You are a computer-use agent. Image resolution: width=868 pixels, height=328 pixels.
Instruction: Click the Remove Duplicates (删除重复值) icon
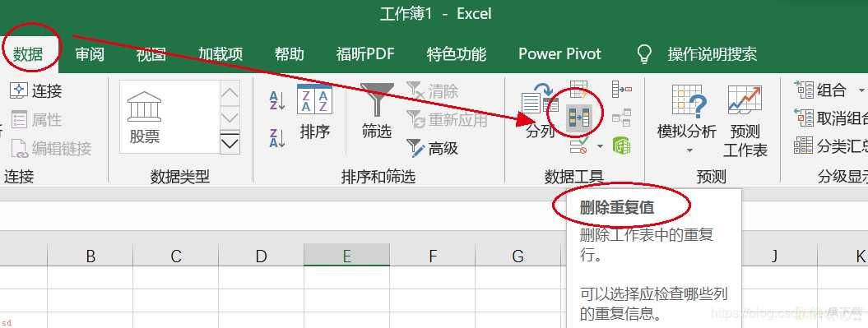click(578, 118)
